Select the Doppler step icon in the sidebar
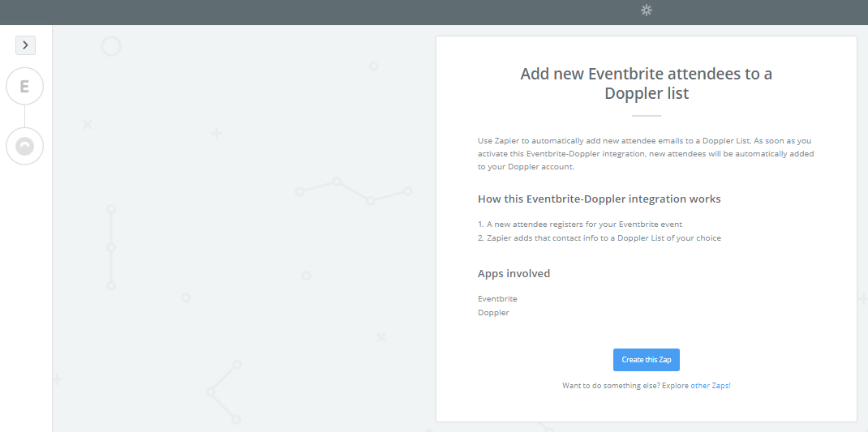The image size is (868, 432). [24, 146]
